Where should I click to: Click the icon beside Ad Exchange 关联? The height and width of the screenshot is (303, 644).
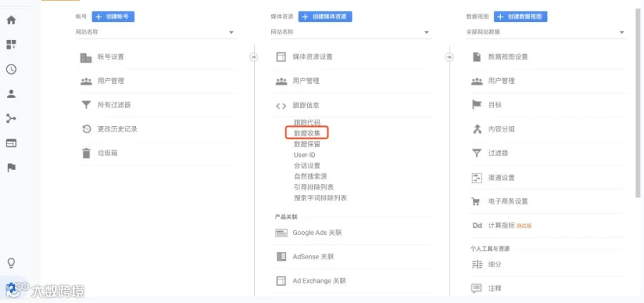tap(281, 281)
